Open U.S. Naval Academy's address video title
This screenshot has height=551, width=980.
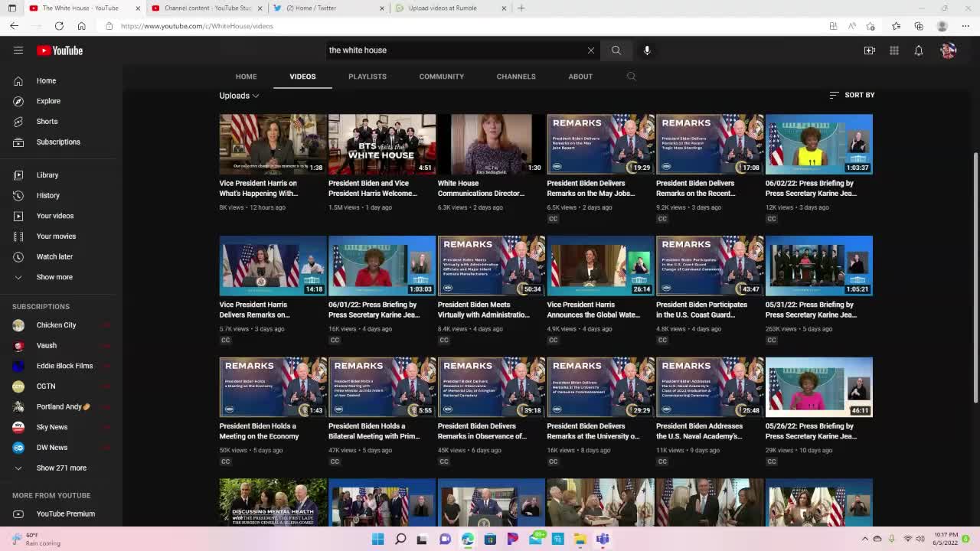[x=700, y=431]
